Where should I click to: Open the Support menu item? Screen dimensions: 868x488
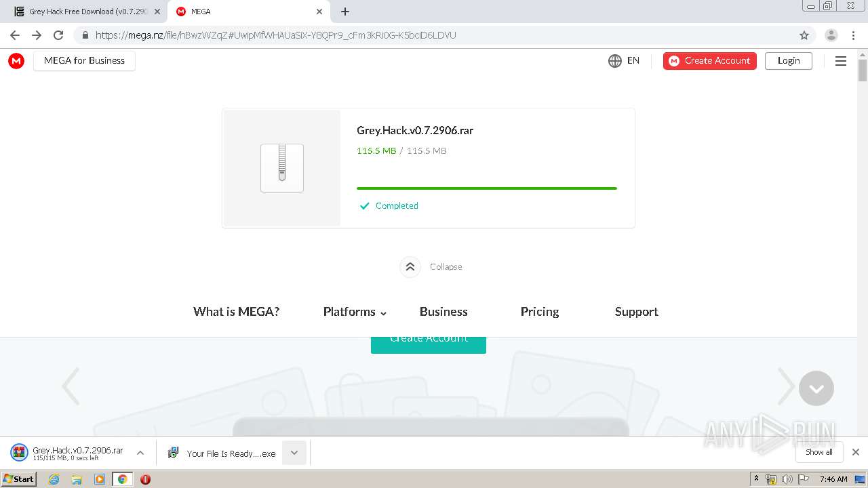(x=637, y=312)
